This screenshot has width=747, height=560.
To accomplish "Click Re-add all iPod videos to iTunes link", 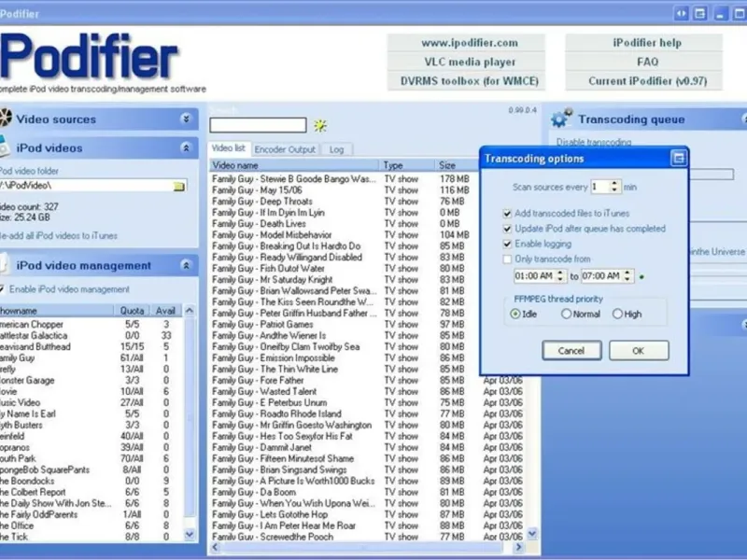I will (x=59, y=236).
